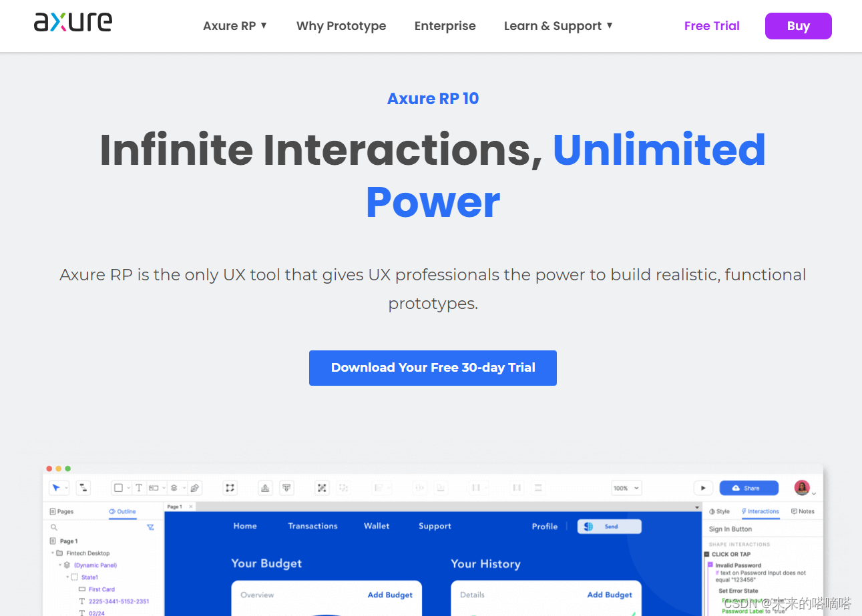Select the connector tool icon
The height and width of the screenshot is (616, 862).
click(x=83, y=488)
